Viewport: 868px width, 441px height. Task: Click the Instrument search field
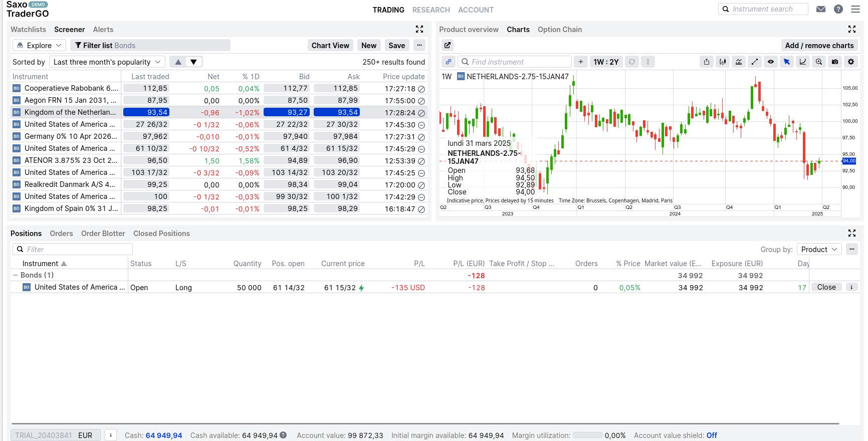coord(763,9)
